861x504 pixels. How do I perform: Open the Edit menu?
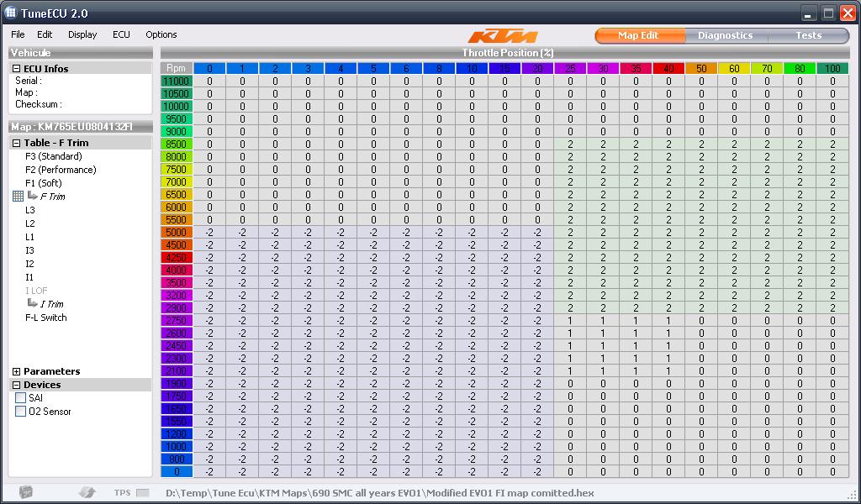click(45, 34)
